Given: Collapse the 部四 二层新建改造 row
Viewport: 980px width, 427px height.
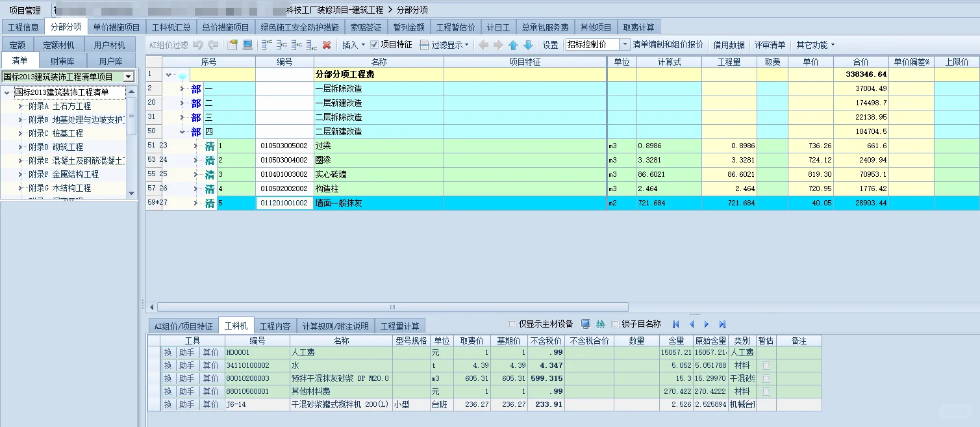Looking at the screenshot, I should click(x=182, y=131).
